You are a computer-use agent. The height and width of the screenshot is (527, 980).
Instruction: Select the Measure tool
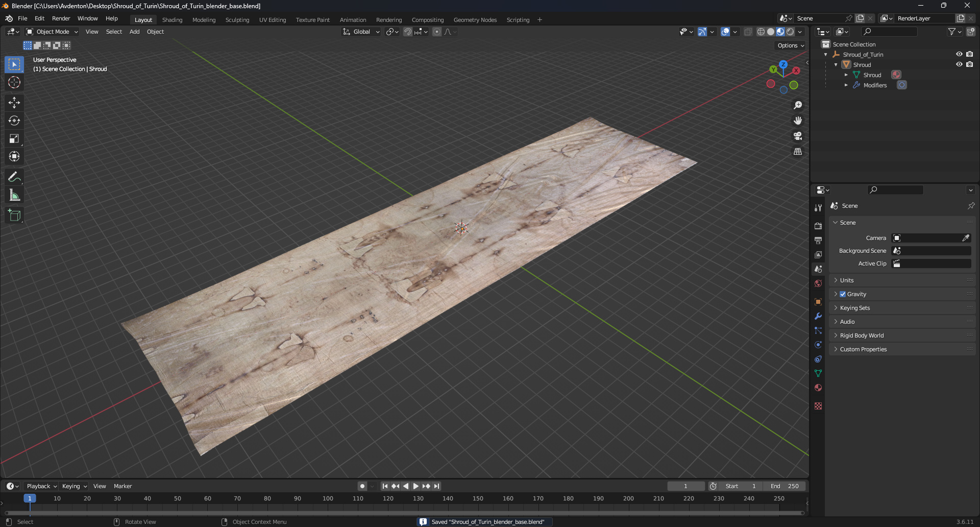click(14, 195)
